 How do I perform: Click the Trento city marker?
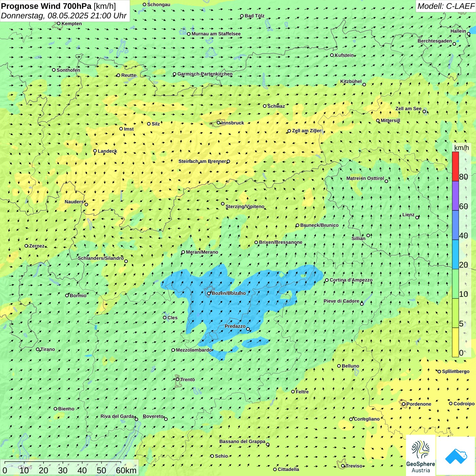coord(177,379)
